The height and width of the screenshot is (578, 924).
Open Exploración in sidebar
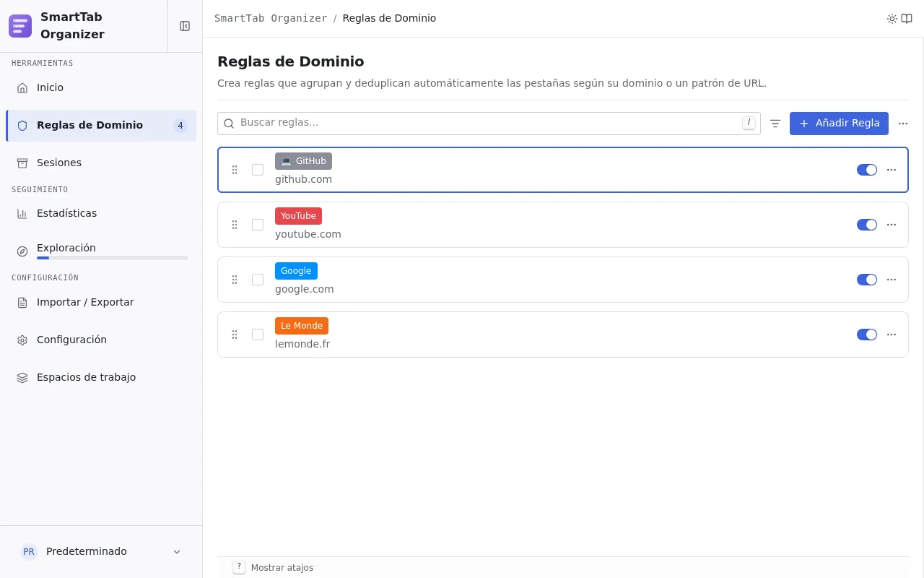[x=101, y=251]
